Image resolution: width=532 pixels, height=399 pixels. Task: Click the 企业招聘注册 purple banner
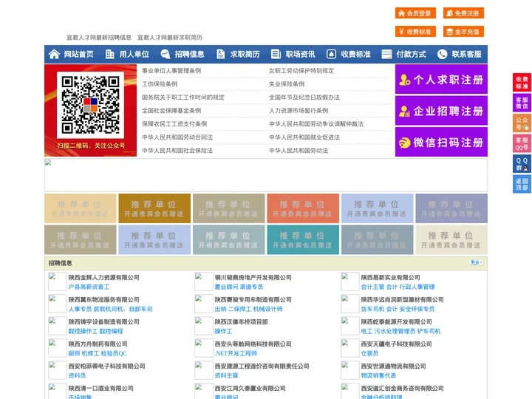[441, 111]
